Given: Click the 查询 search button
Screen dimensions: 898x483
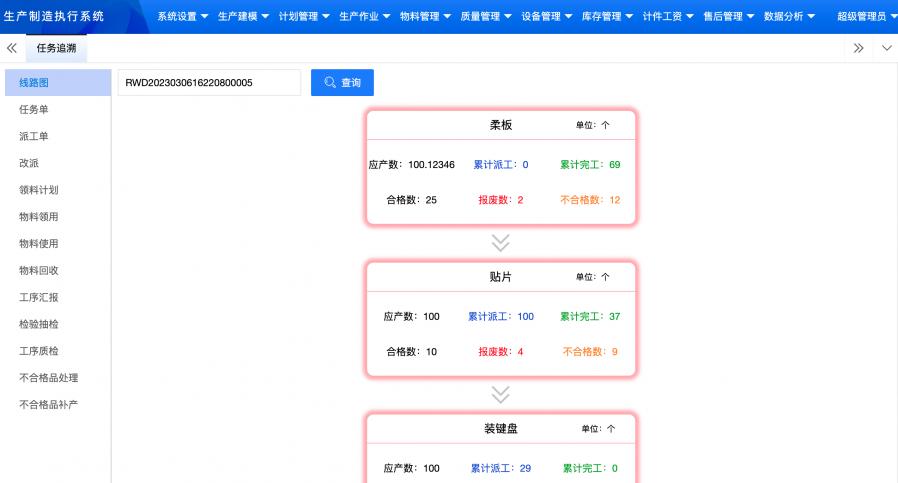Looking at the screenshot, I should tap(342, 83).
